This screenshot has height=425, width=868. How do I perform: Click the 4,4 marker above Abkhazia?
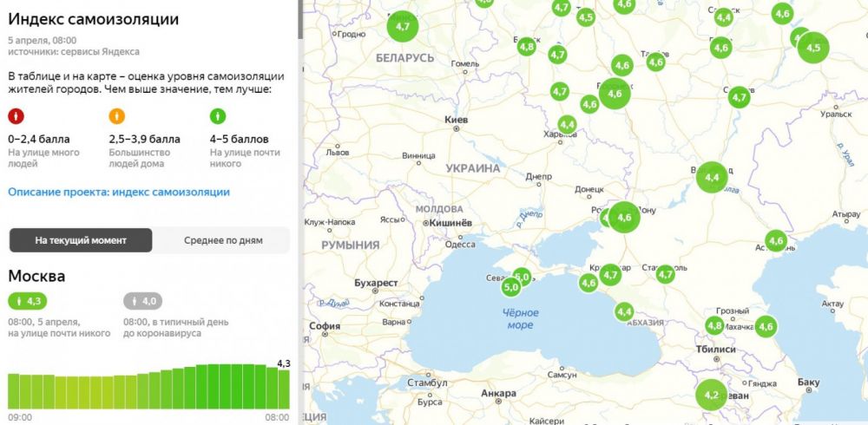(x=624, y=311)
